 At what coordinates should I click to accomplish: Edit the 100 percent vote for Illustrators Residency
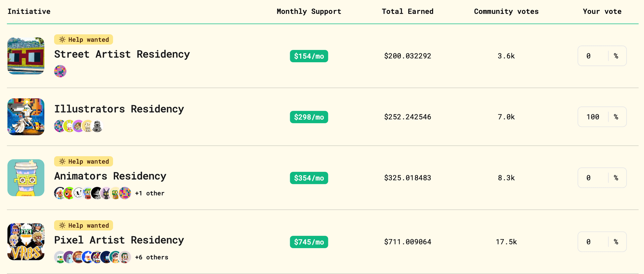pos(592,117)
